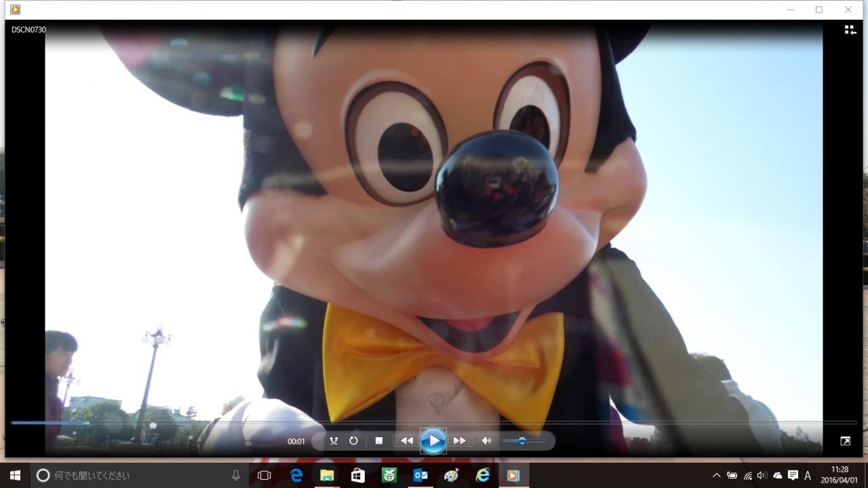
Task: Toggle repeat mode in the player controls
Action: (353, 440)
